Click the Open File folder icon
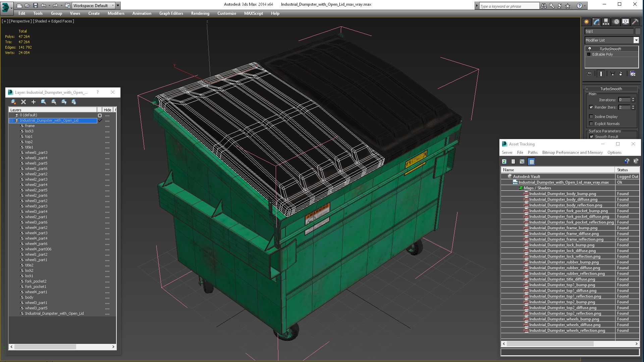 pyautogui.click(x=27, y=6)
